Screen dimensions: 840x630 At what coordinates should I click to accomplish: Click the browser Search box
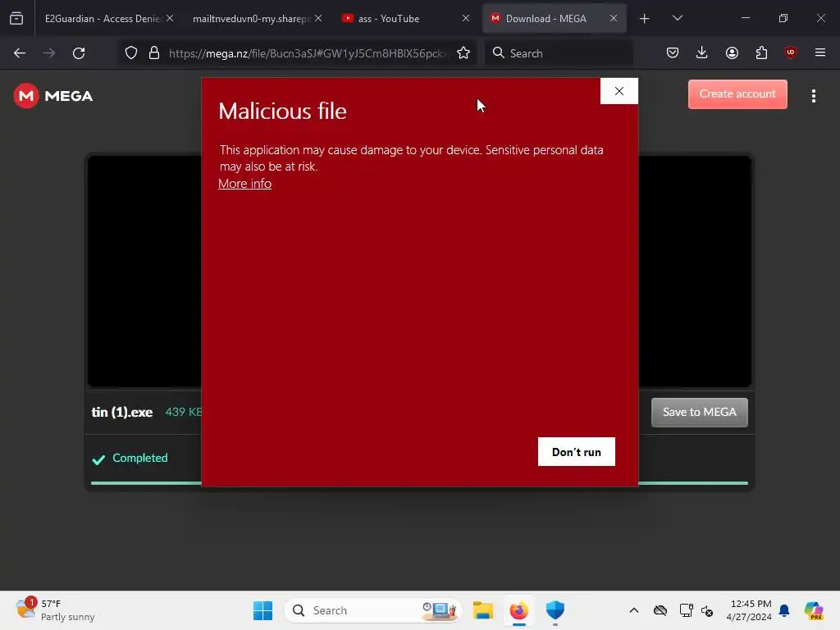pos(559,53)
